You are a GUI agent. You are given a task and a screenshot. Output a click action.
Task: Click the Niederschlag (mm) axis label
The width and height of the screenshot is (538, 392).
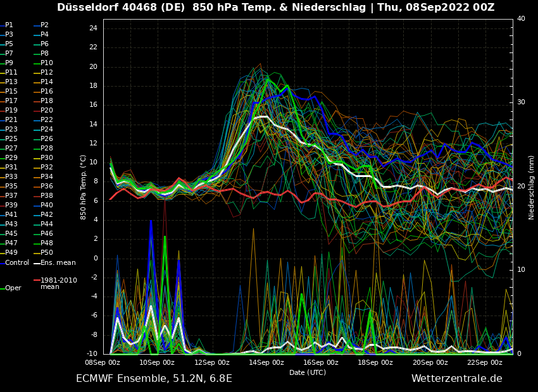pos(532,187)
